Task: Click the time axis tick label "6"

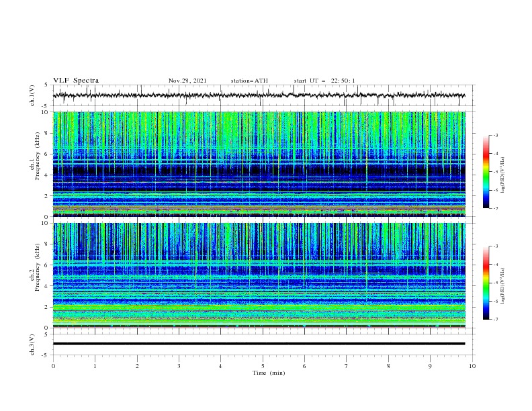Action: pyautogui.click(x=304, y=366)
